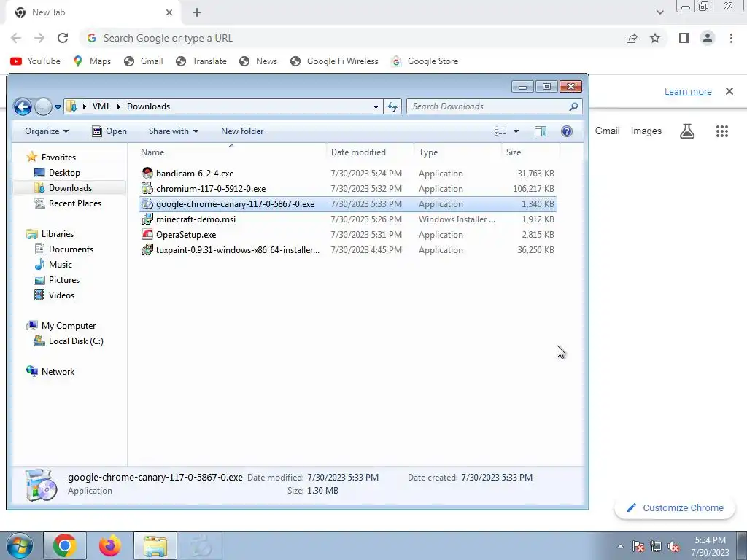Image resolution: width=747 pixels, height=560 pixels.
Task: Click the 31,763 KB size cell
Action: pyautogui.click(x=535, y=174)
